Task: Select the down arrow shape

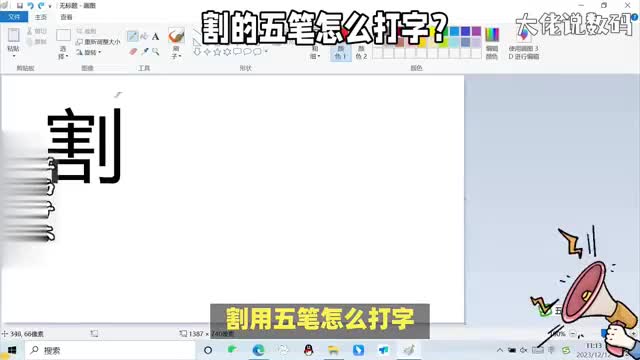Action: (x=197, y=52)
